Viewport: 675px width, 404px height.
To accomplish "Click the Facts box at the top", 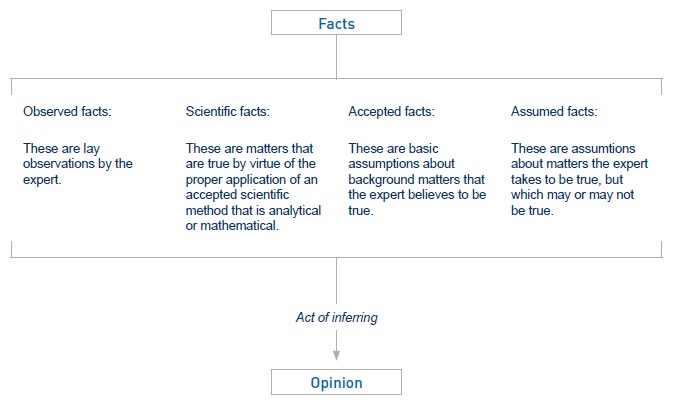I will (336, 22).
